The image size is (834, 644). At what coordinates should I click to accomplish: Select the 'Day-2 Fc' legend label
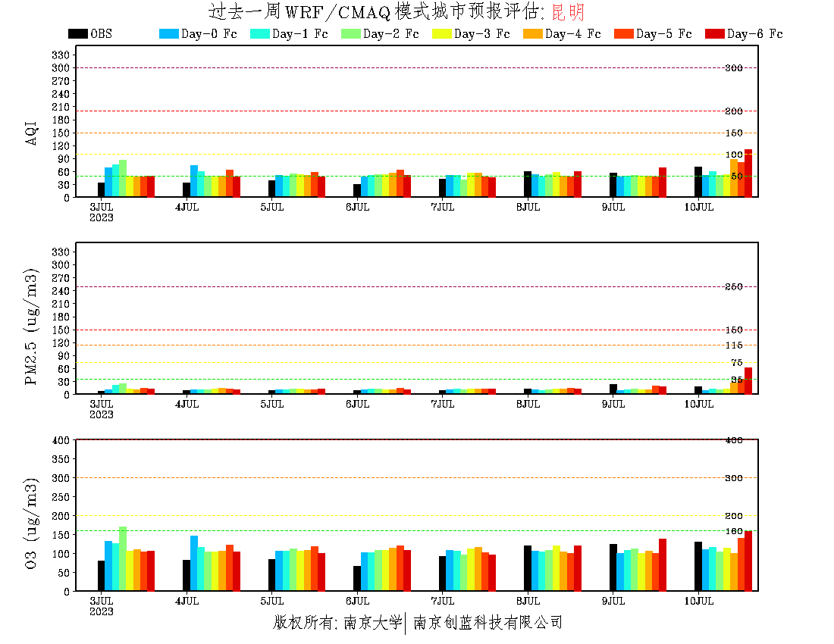pyautogui.click(x=391, y=33)
